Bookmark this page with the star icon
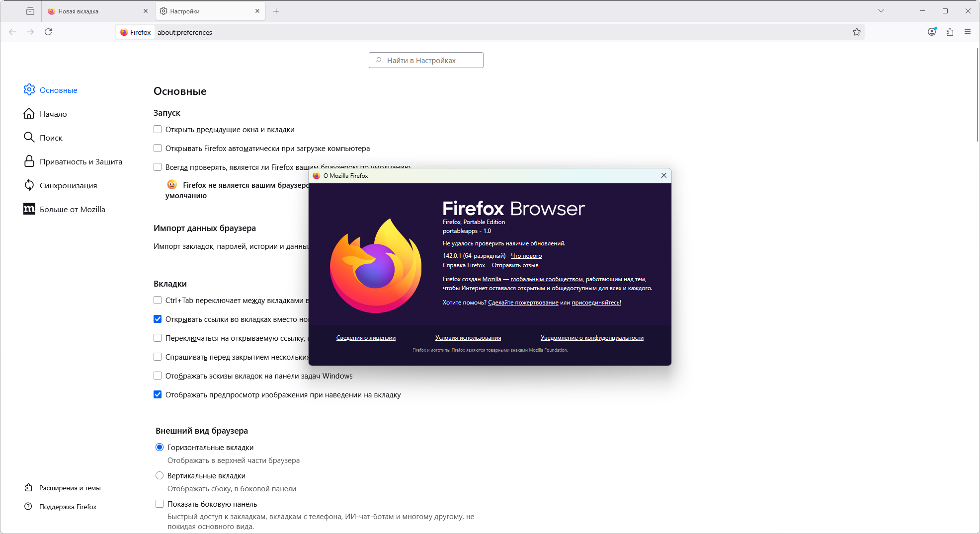Viewport: 980px width, 534px height. [857, 32]
